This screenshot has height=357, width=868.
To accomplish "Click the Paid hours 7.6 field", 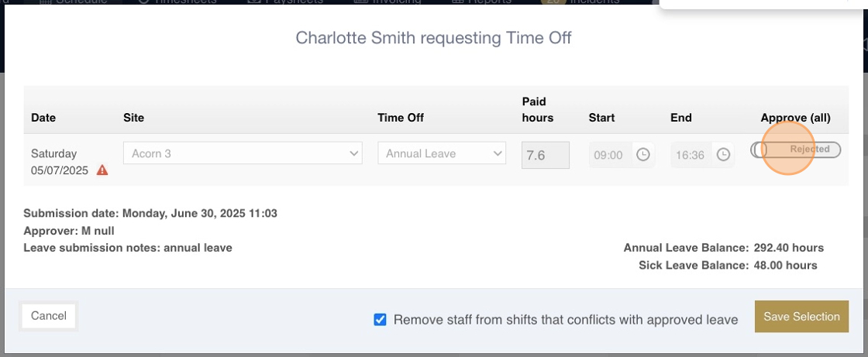I will tap(546, 155).
